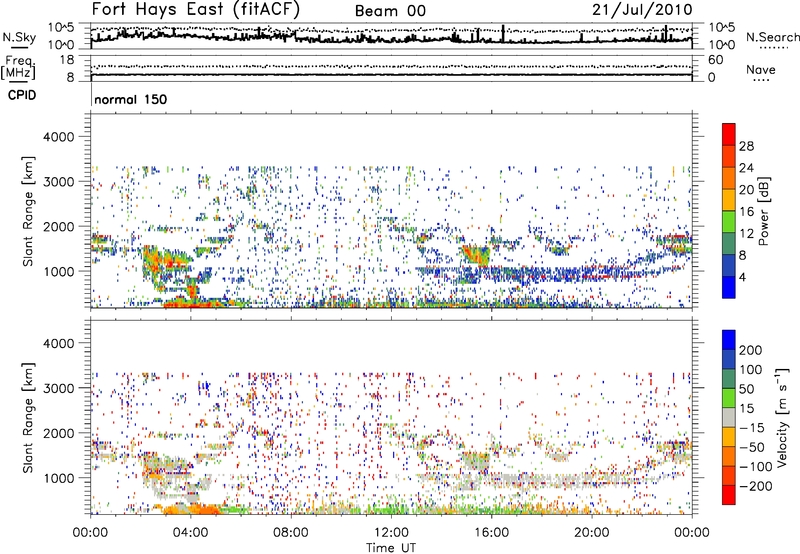Click the 20 value on the Power colorbar
This screenshot has width=800, height=554.
(x=746, y=190)
